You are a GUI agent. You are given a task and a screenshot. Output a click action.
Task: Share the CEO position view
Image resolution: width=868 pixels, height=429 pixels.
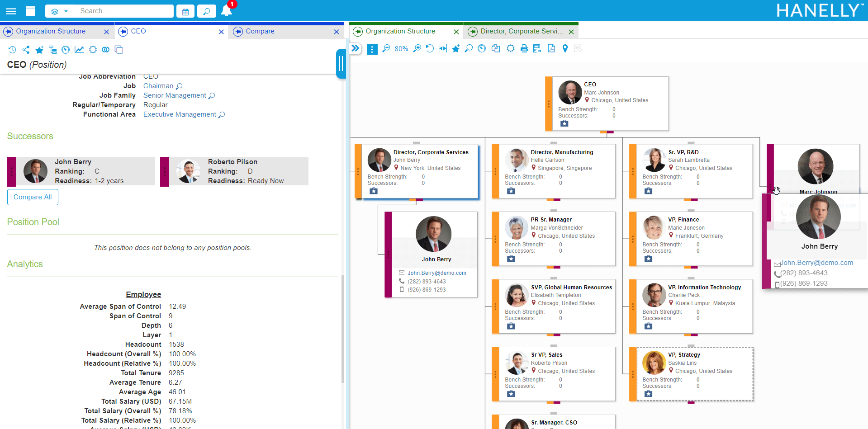tap(26, 50)
